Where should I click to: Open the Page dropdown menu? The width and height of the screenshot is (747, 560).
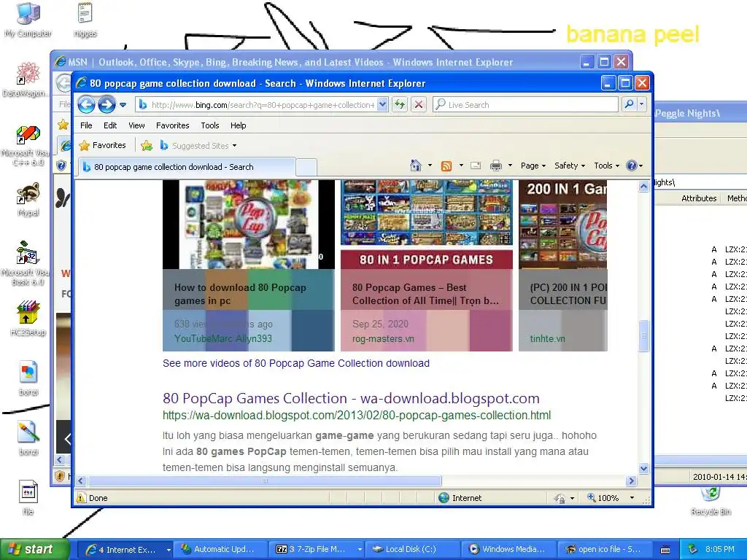click(533, 166)
